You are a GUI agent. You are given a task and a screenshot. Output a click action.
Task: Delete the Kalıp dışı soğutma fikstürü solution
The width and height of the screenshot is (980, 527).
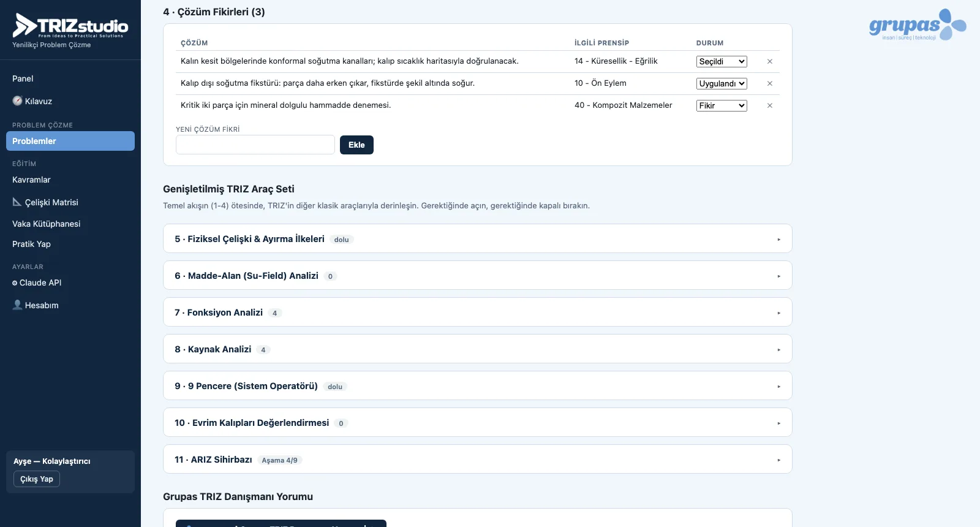pyautogui.click(x=770, y=83)
